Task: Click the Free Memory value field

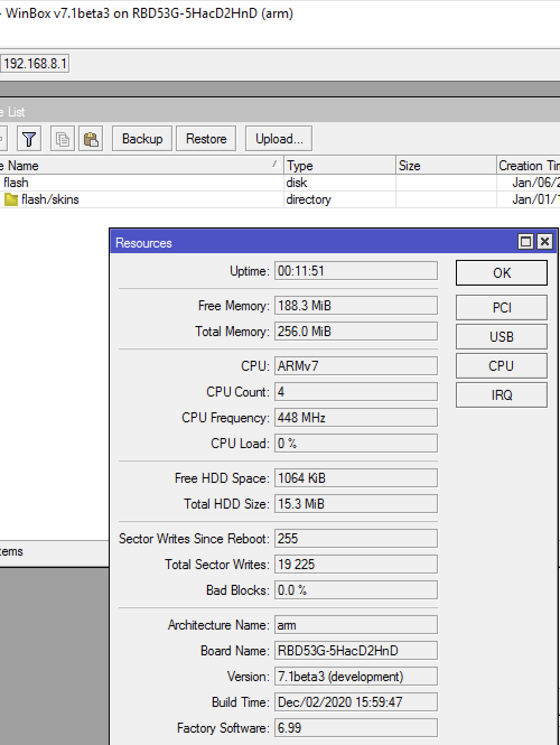Action: tap(356, 306)
